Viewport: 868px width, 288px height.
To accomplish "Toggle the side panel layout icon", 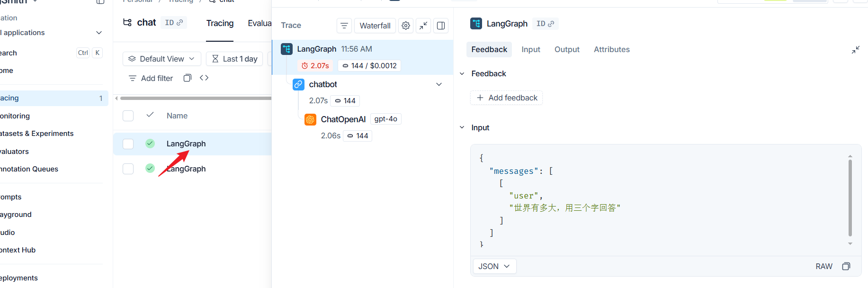I will [441, 26].
